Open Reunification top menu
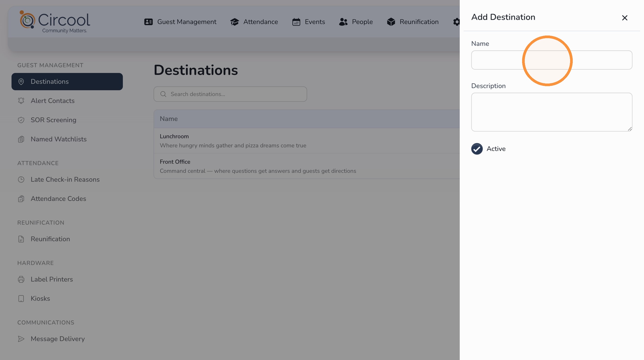Image resolution: width=644 pixels, height=360 pixels. click(x=413, y=22)
